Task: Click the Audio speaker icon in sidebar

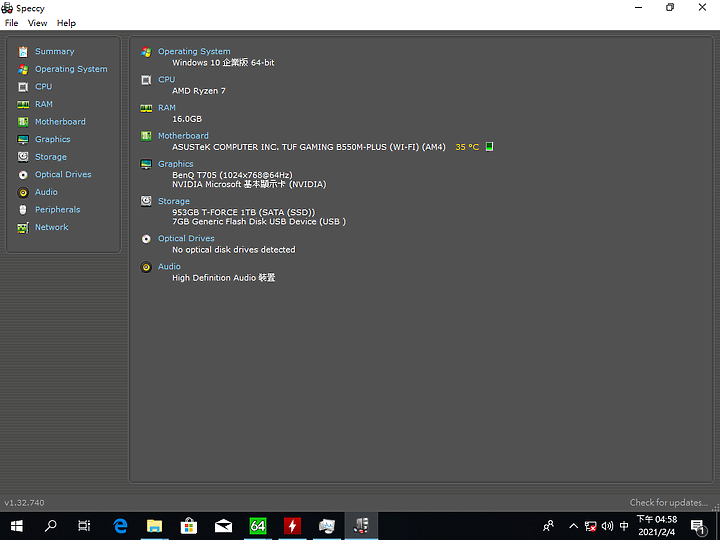Action: point(23,192)
